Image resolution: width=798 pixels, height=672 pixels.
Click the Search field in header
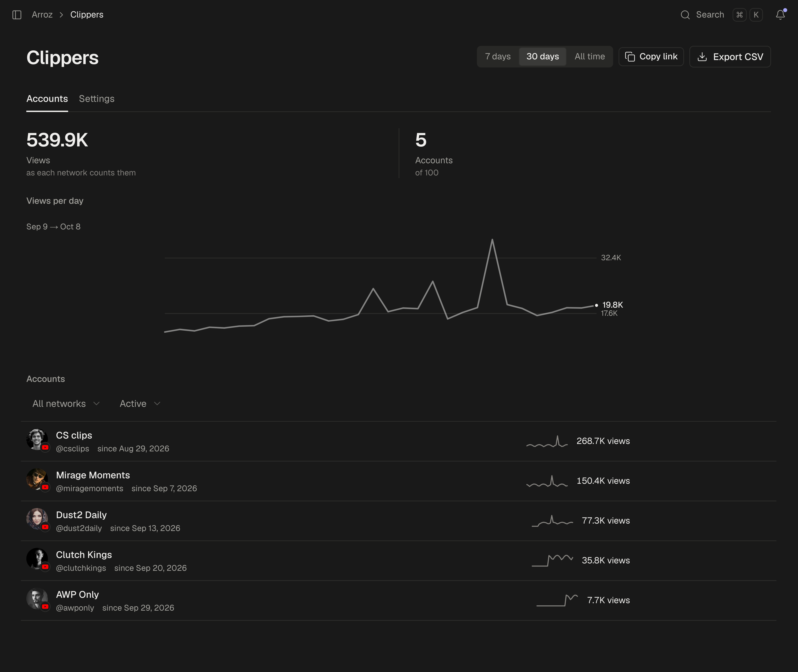click(x=721, y=15)
